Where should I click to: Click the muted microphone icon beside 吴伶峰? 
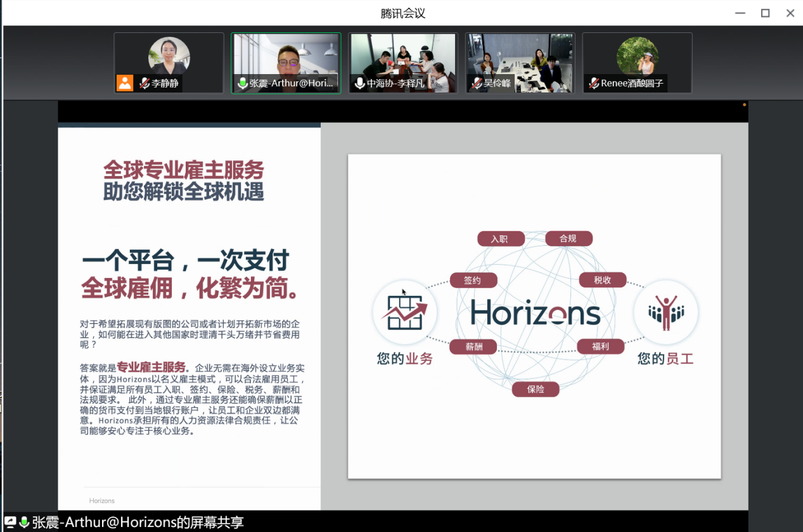click(477, 83)
